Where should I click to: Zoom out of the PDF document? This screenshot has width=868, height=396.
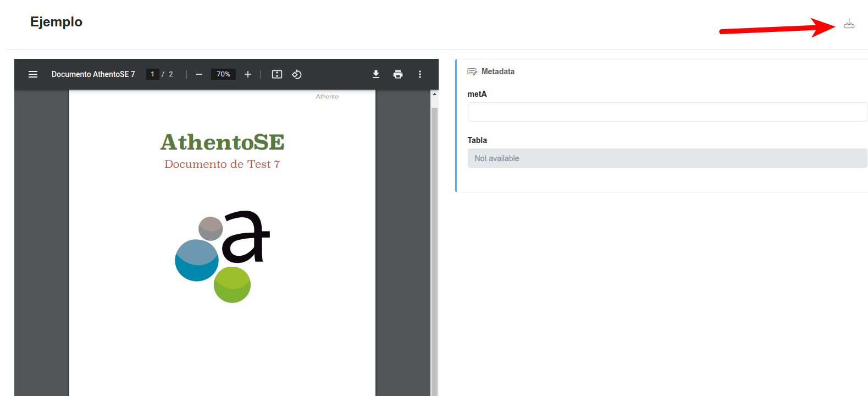[199, 74]
